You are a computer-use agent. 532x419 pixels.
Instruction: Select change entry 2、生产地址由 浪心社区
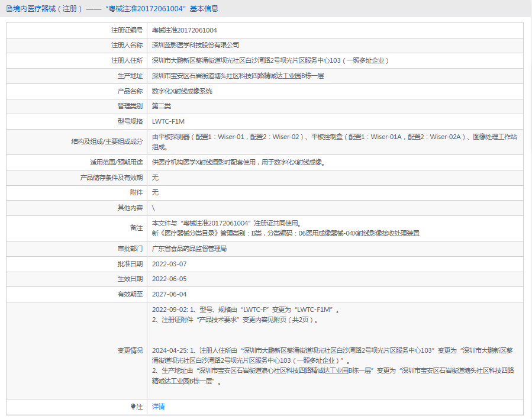[x=333, y=376]
